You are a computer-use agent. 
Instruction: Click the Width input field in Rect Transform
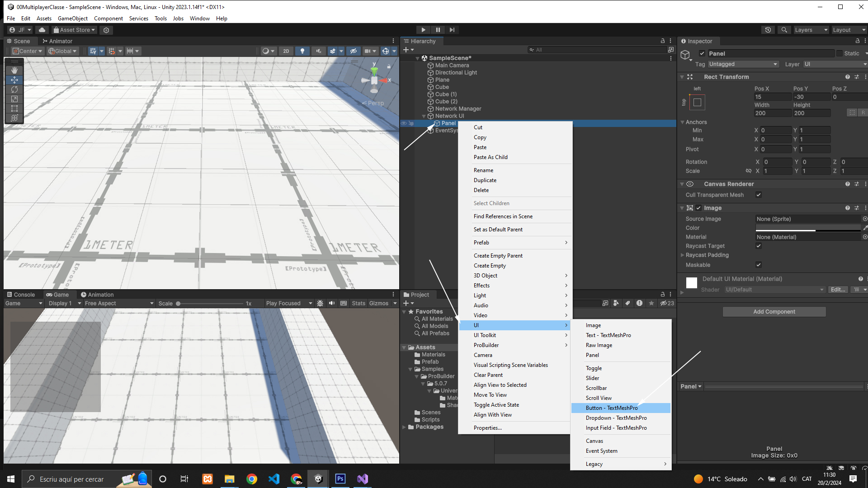(x=772, y=113)
